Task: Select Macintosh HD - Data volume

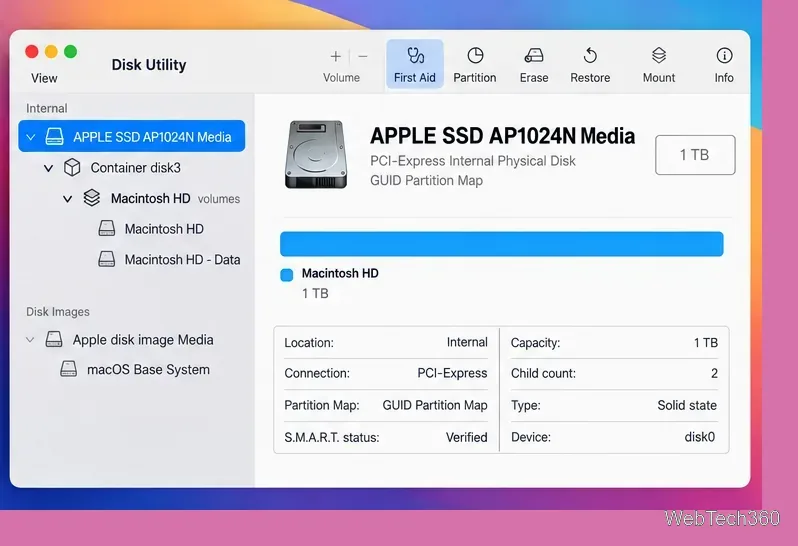Action: point(182,260)
